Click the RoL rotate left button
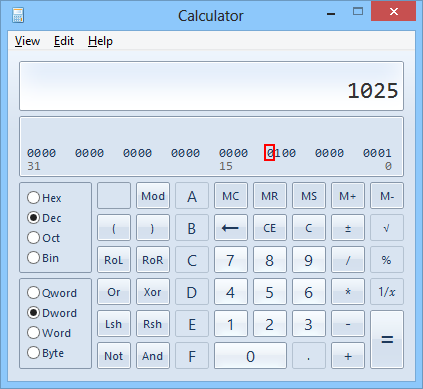423x389 pixels. (114, 260)
